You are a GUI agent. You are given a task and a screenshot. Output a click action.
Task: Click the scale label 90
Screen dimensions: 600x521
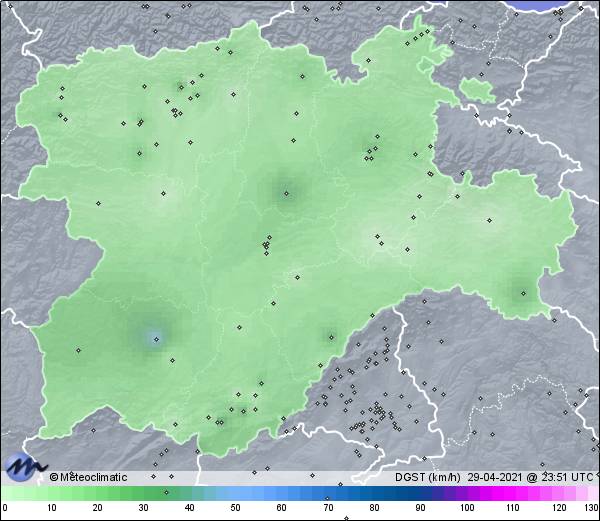420,508
